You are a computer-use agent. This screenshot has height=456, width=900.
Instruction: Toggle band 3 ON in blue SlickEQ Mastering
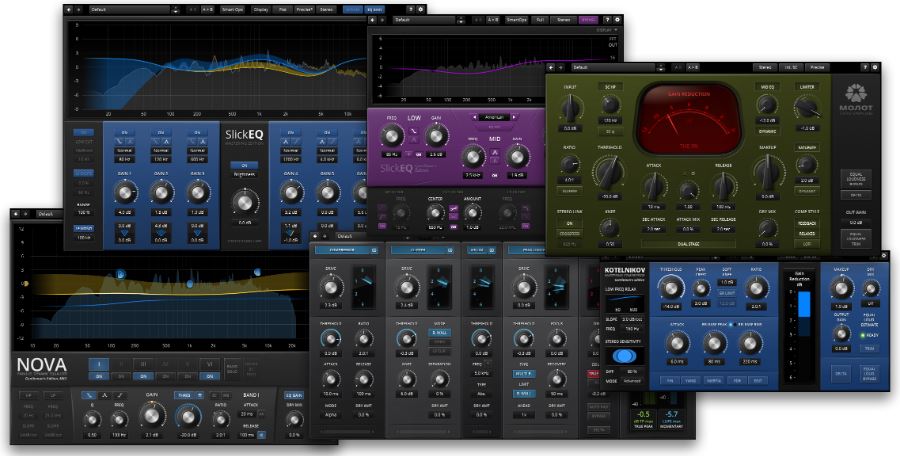click(x=197, y=133)
